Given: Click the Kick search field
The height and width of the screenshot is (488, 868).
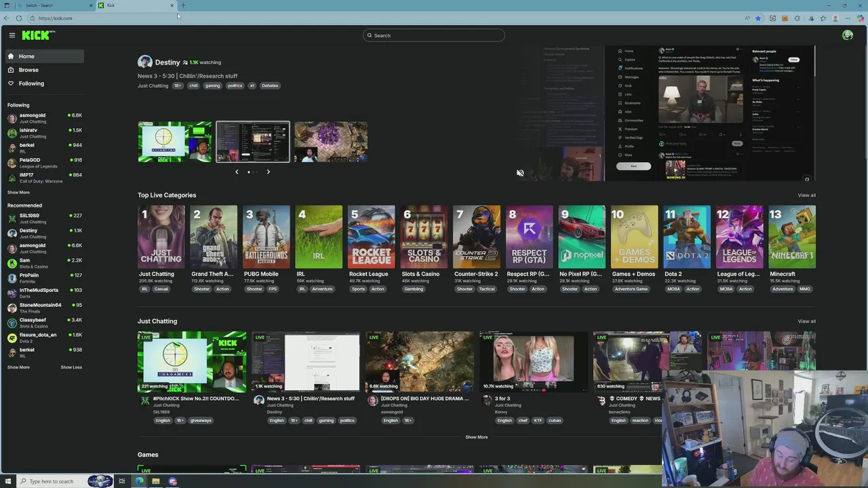Looking at the screenshot, I should [x=434, y=35].
